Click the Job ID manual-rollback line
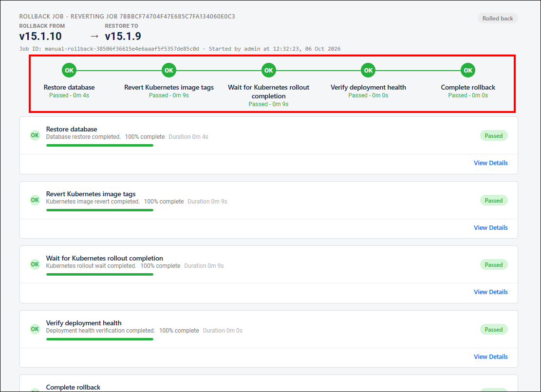The image size is (541, 392). pos(180,49)
